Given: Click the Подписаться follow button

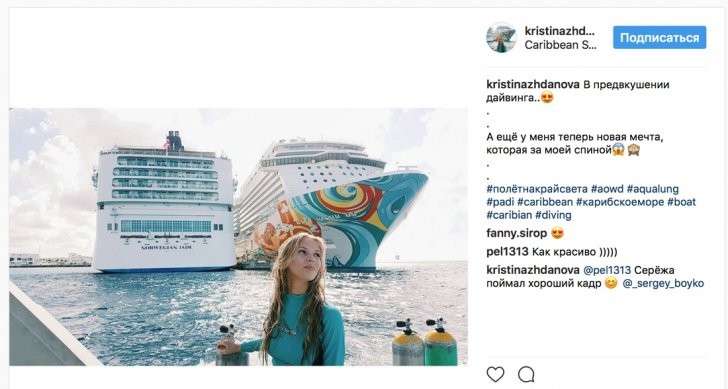Looking at the screenshot, I should [x=659, y=38].
